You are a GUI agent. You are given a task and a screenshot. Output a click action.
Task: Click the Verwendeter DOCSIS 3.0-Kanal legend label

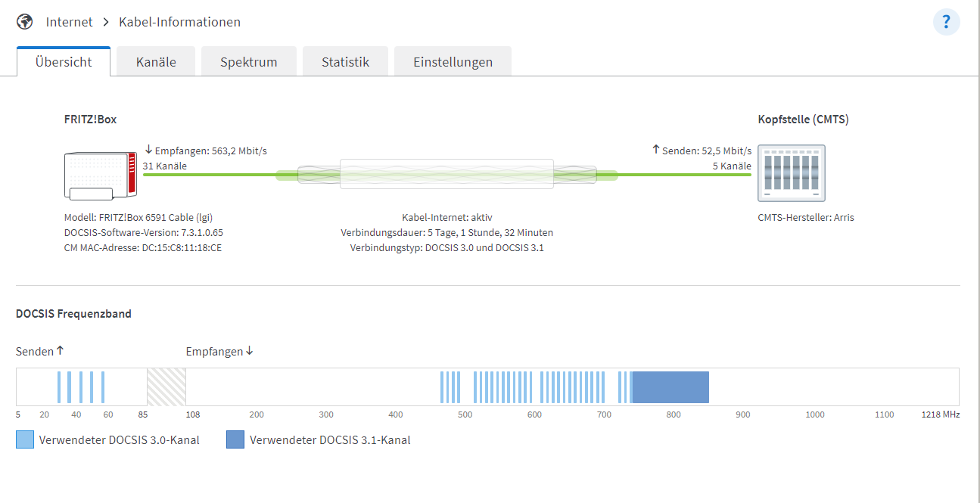pyautogui.click(x=120, y=439)
